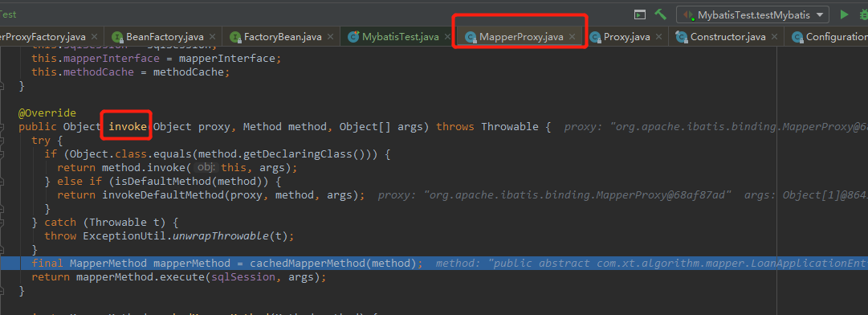
Task: Click cachedMapperMethod on the highlighted line
Action: [x=308, y=263]
